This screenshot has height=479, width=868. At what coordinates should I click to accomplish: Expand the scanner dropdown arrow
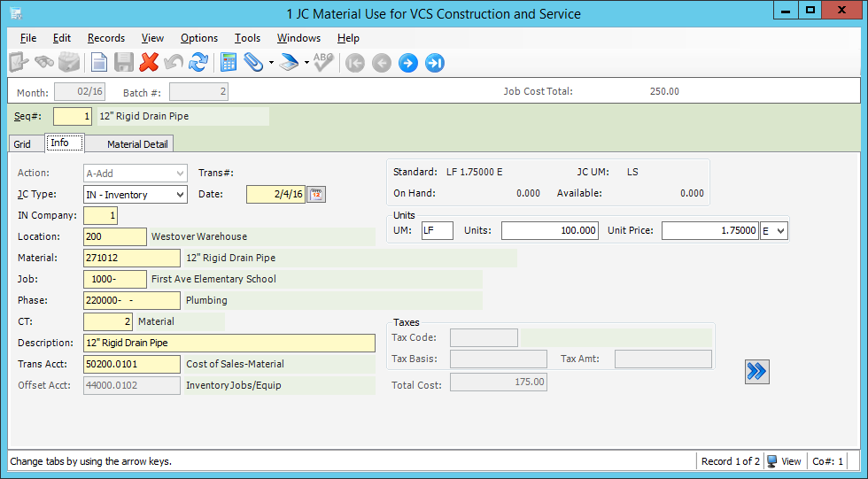point(306,63)
